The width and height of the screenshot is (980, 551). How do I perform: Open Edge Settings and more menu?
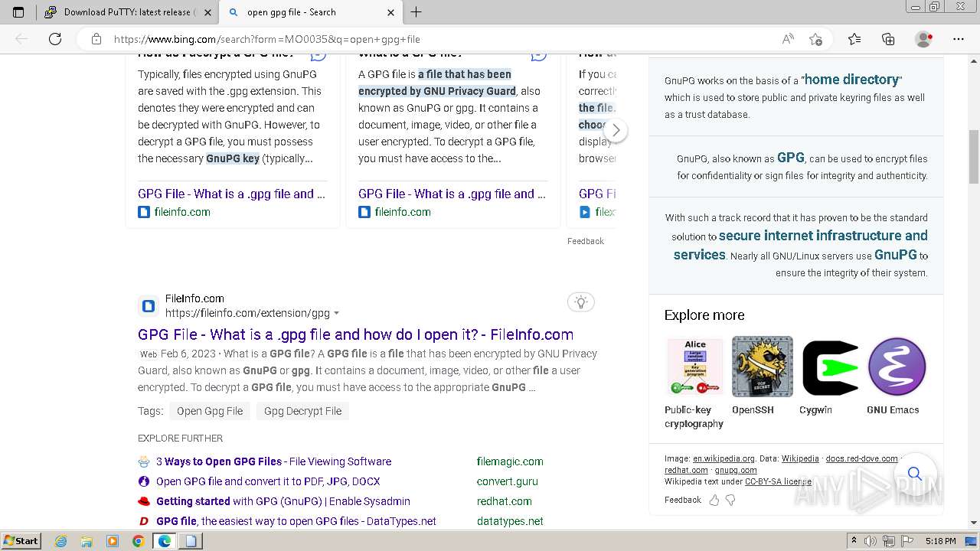(x=959, y=39)
